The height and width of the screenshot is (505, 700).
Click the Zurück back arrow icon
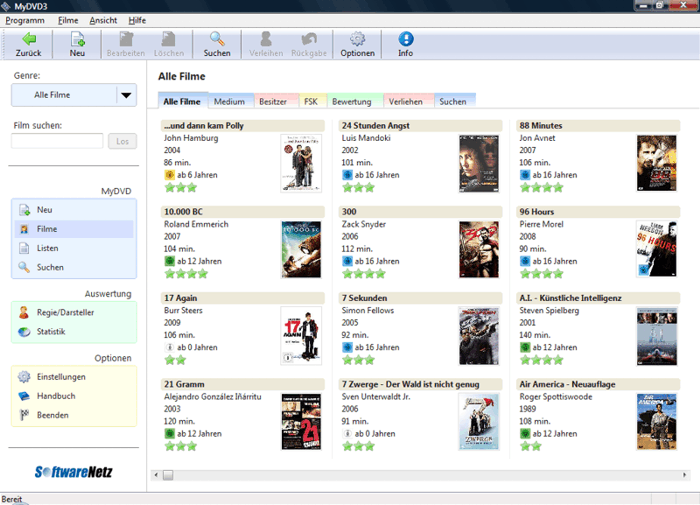point(29,39)
